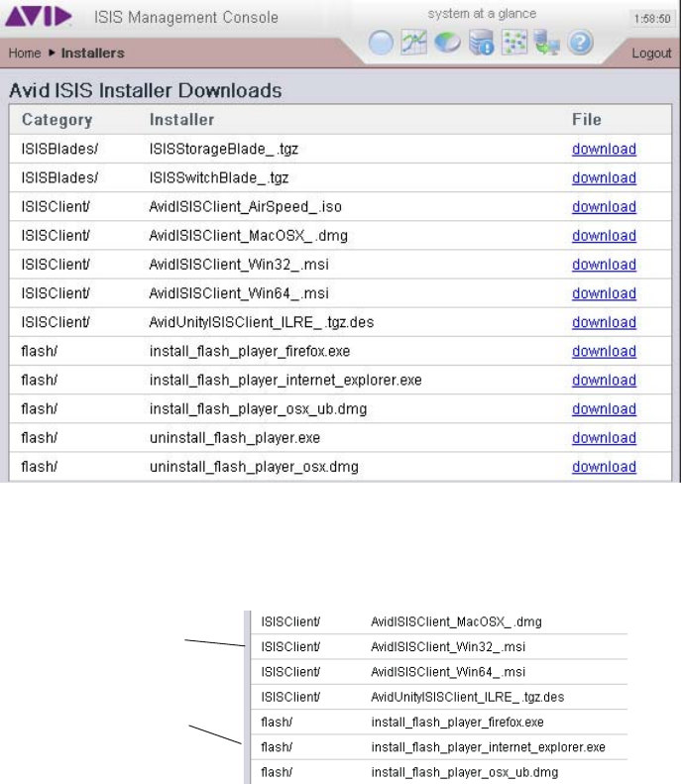Select the ISISStorageBlade_.tgz installer name

[223, 149]
